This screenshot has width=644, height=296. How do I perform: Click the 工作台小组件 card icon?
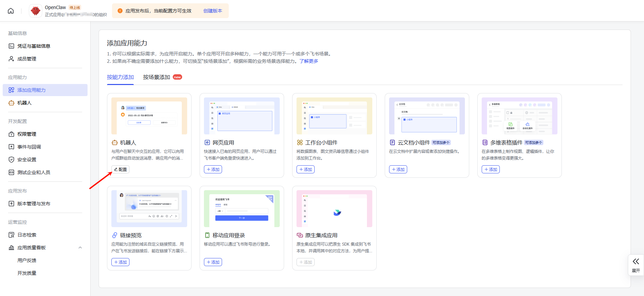[x=300, y=142]
